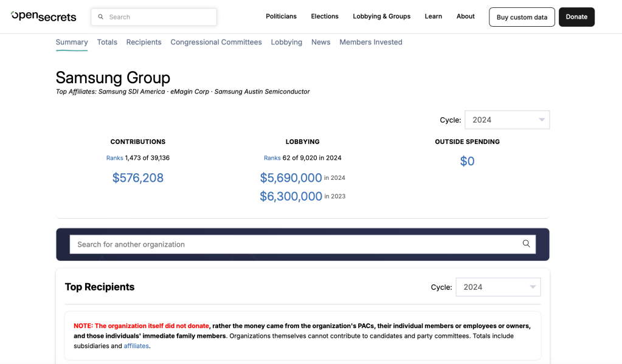Click the Donate button

[576, 17]
